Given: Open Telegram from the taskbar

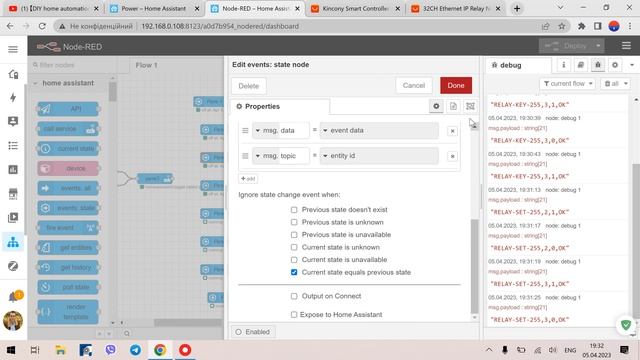Looking at the screenshot, I should [x=136, y=350].
